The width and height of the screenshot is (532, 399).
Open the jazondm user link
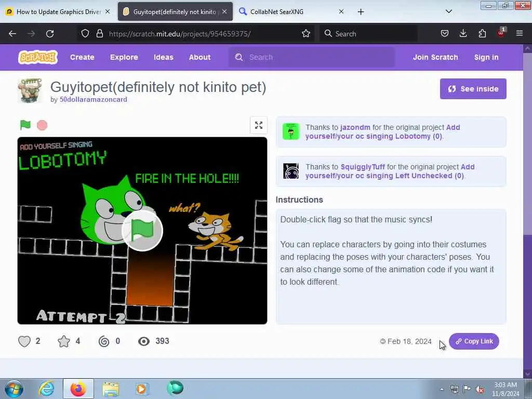coord(355,128)
